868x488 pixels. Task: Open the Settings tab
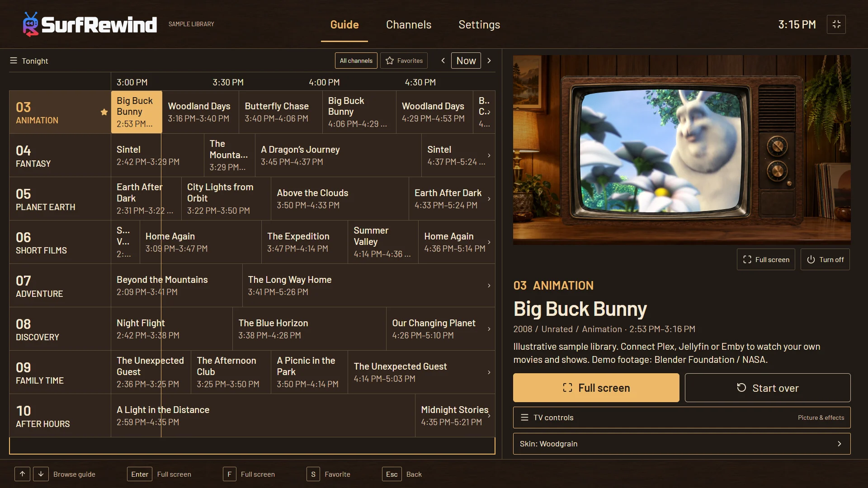(x=479, y=25)
